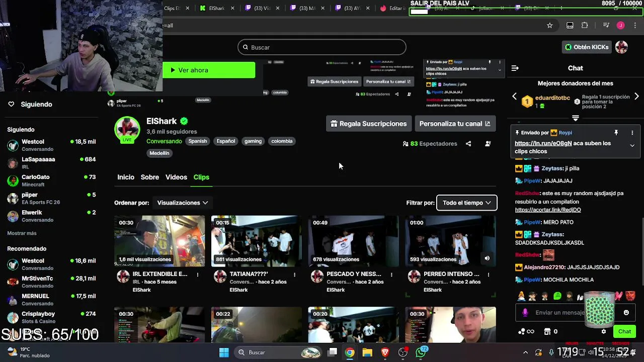This screenshot has height=362, width=644.
Task: Open the emoji picker in chat input
Action: pos(626,313)
